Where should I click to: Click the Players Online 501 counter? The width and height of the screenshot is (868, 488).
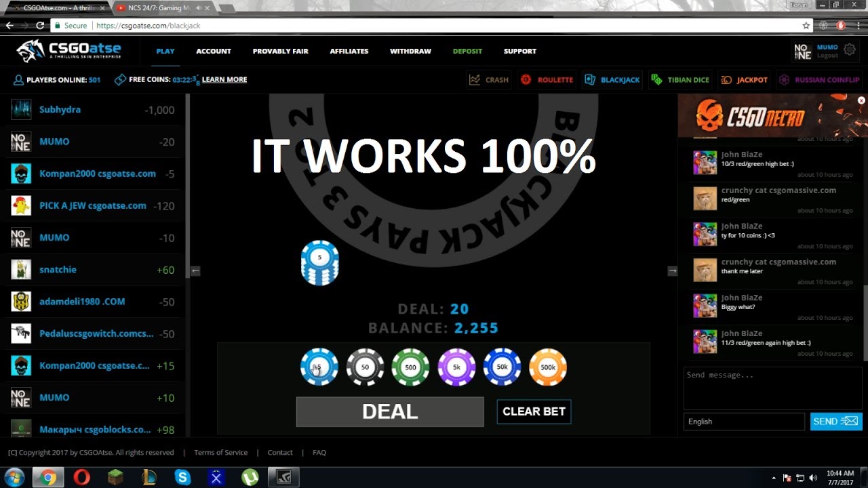pyautogui.click(x=57, y=80)
